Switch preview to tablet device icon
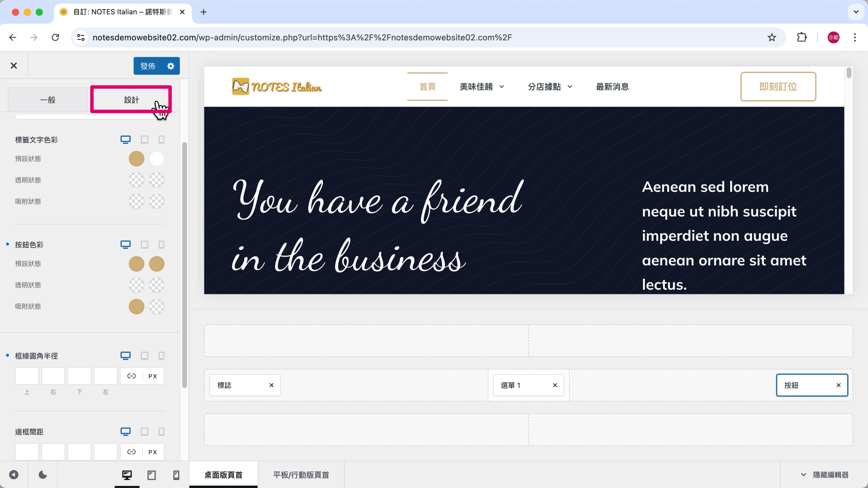This screenshot has height=488, width=868. [152, 475]
